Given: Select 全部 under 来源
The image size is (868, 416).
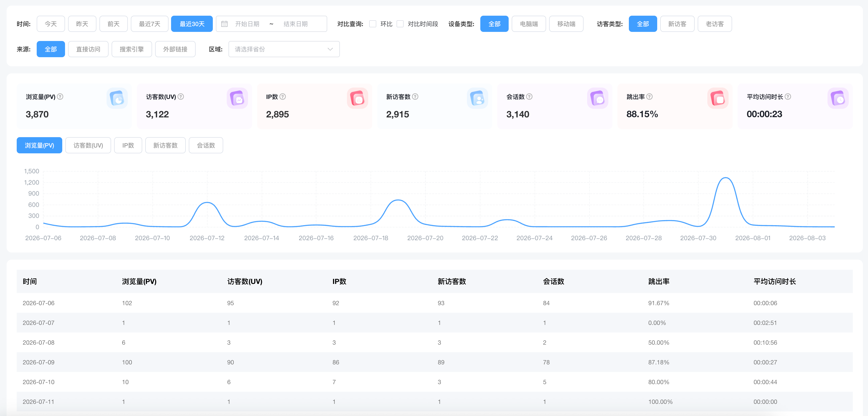Looking at the screenshot, I should [x=51, y=49].
